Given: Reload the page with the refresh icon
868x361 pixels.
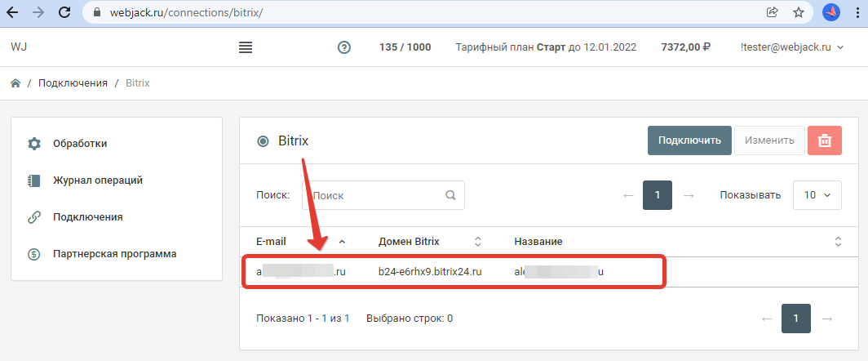Looking at the screenshot, I should [x=64, y=12].
